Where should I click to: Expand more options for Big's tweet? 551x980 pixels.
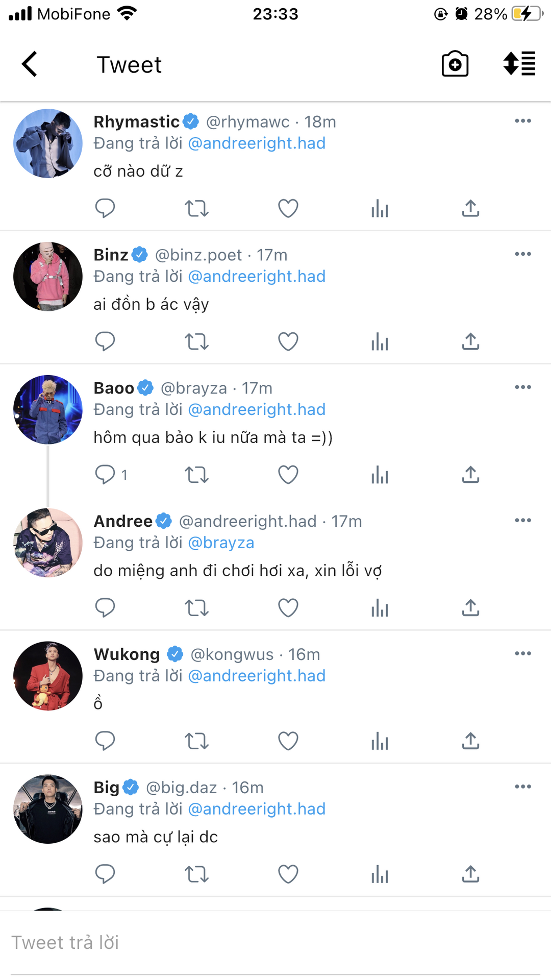tap(522, 787)
